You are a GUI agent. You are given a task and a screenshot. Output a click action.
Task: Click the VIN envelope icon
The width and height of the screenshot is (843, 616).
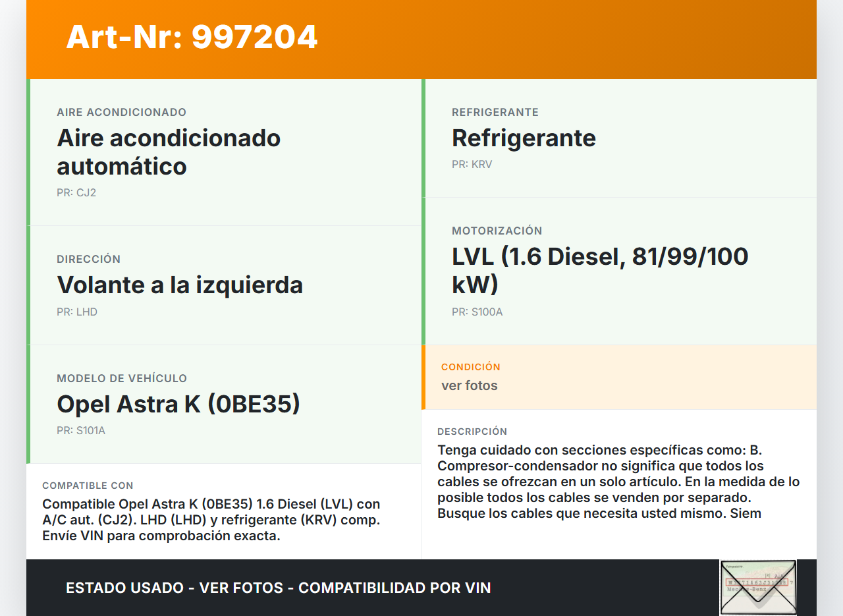(x=758, y=587)
